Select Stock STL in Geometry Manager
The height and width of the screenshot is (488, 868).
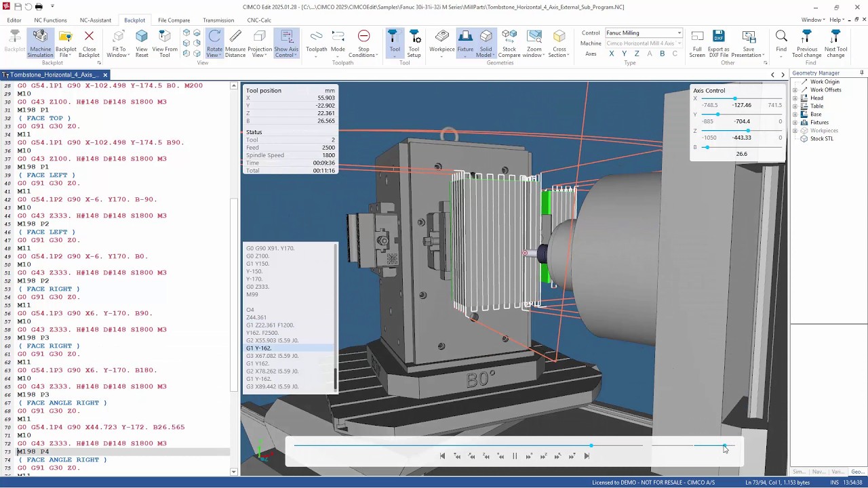point(821,139)
